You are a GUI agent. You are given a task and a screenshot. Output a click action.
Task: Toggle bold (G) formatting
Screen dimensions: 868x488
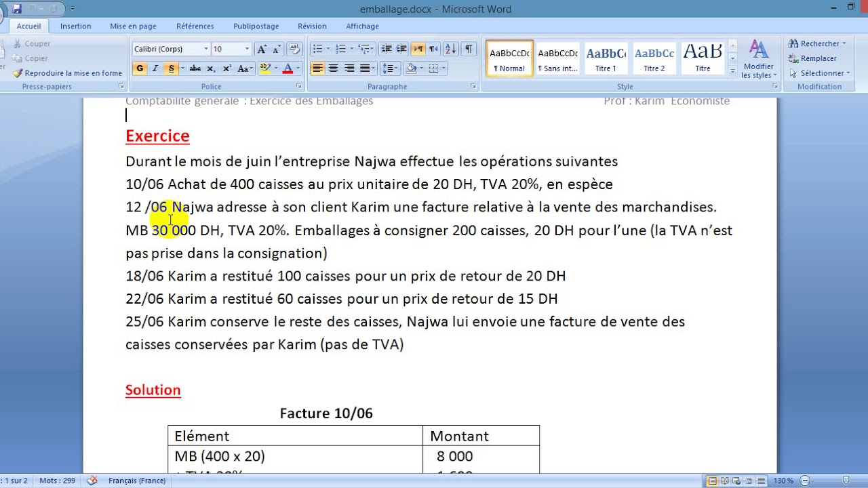(x=140, y=68)
